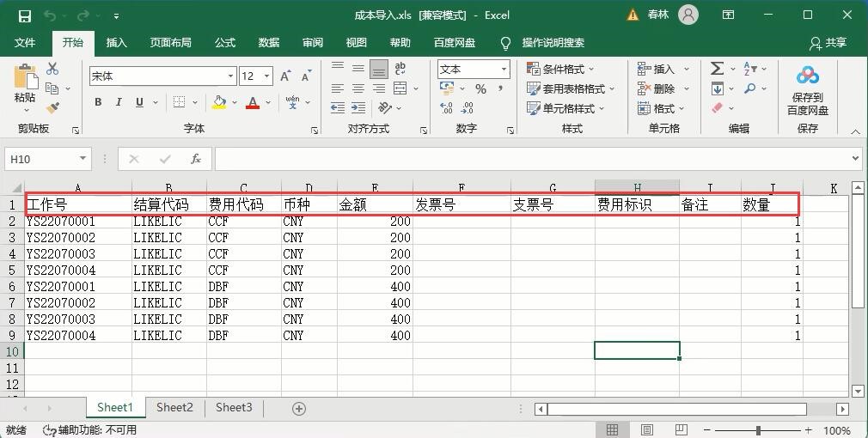Click the percent style icon

pyautogui.click(x=480, y=89)
